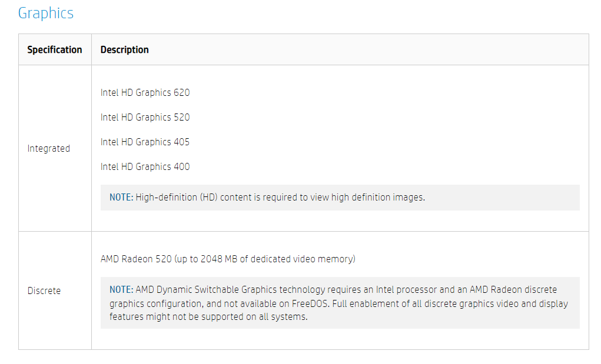Click the "Intel HD Graphics 620" entry
The width and height of the screenshot is (601, 364).
(x=145, y=93)
